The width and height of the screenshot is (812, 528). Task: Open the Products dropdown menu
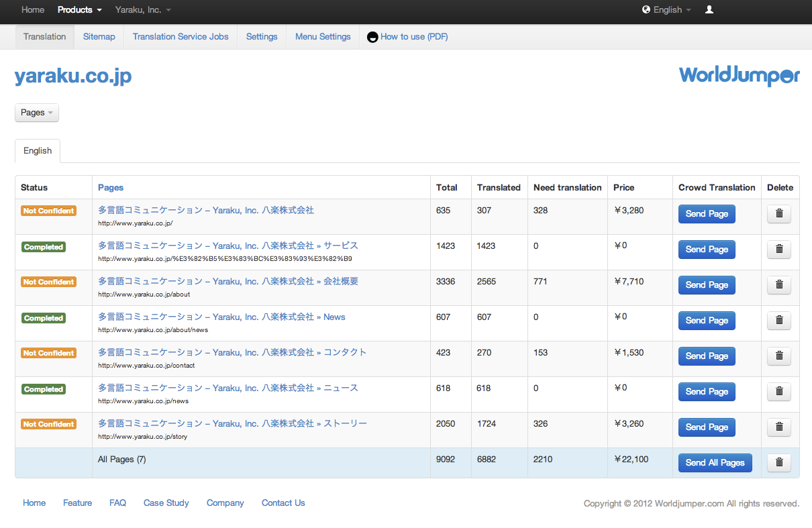click(80, 9)
